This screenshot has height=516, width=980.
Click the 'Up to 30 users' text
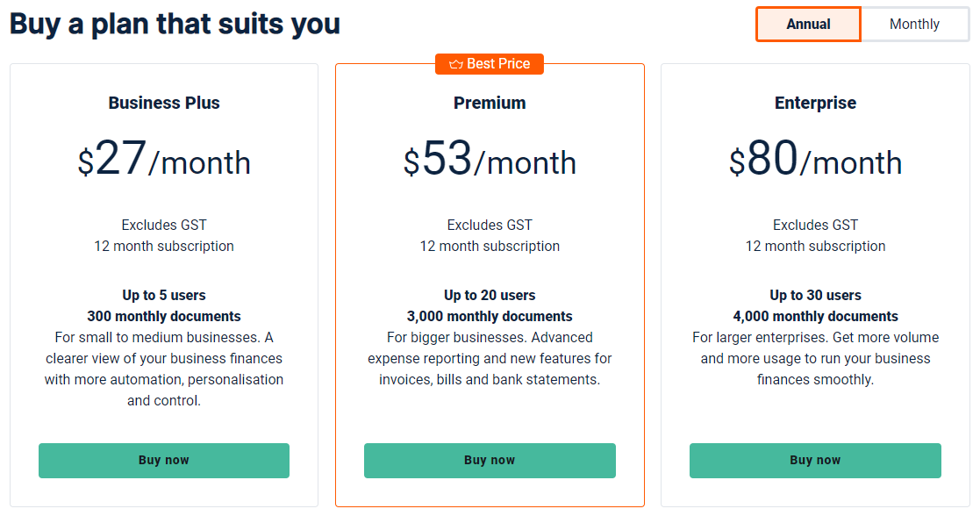coord(815,296)
